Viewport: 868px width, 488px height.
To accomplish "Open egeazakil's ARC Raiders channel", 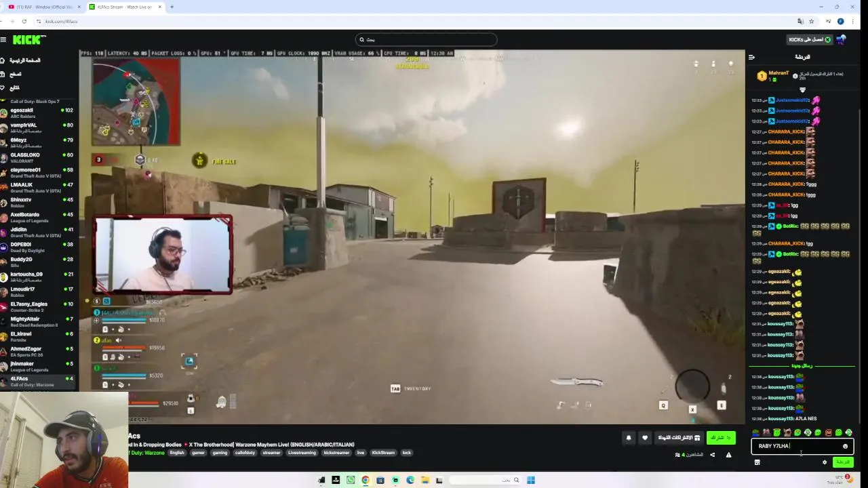I will click(x=37, y=113).
